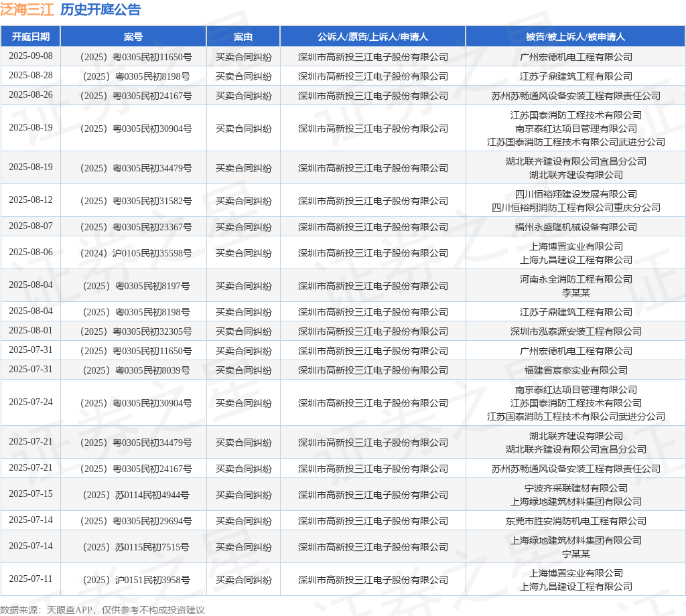Click the date 2025-08-26

click(31, 94)
